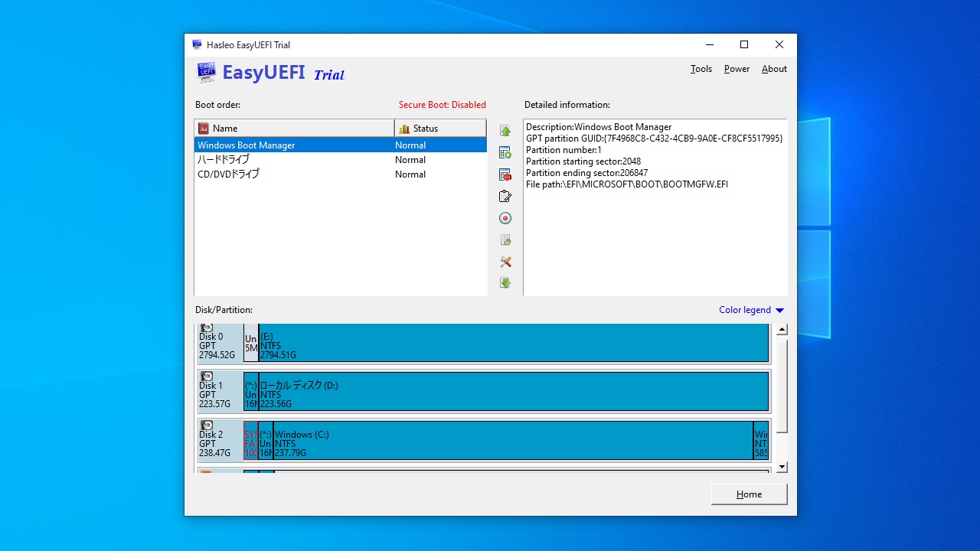Viewport: 980px width, 551px height.
Task: Close the EasyUEFI window
Action: point(779,44)
